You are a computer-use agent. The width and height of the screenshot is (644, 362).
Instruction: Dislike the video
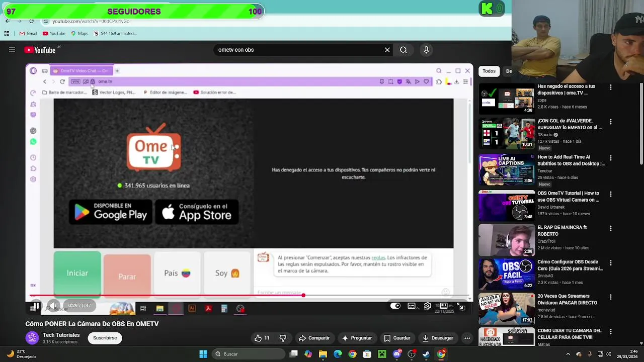click(x=283, y=338)
